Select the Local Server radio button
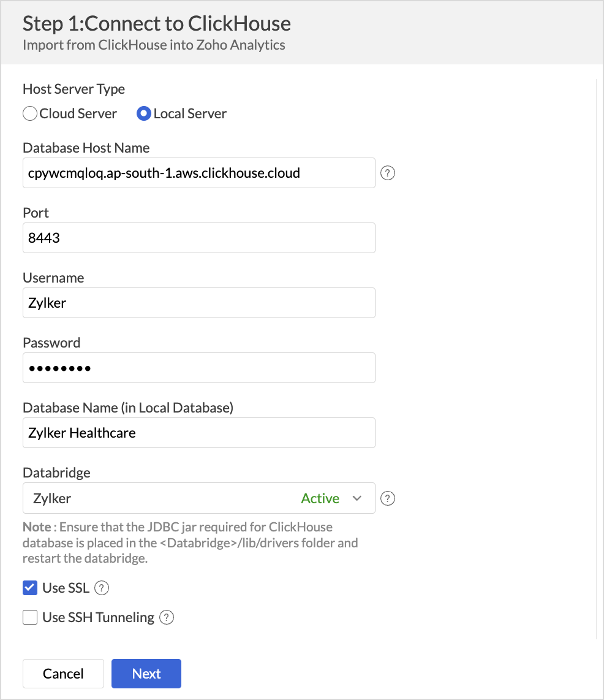This screenshot has height=700, width=604. click(x=143, y=113)
